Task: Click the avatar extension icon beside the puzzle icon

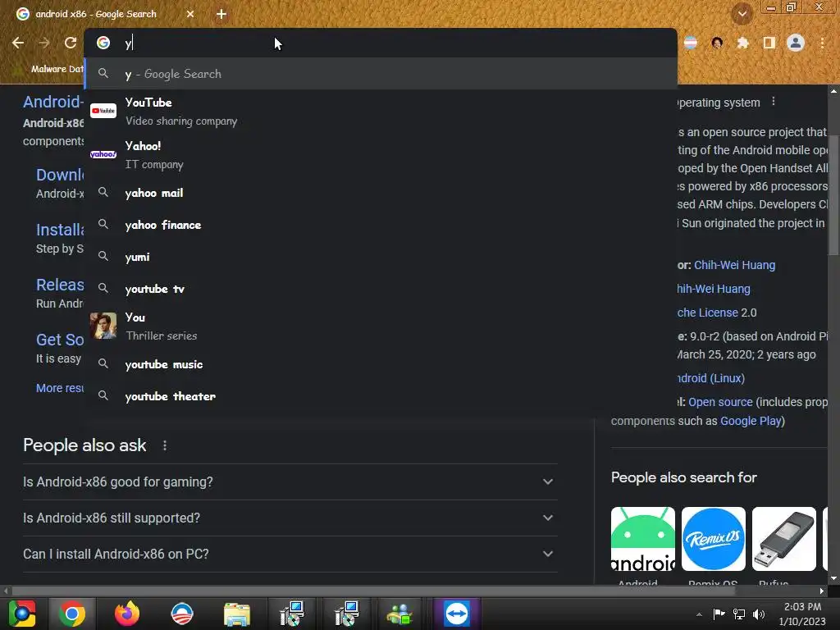Action: tap(717, 43)
